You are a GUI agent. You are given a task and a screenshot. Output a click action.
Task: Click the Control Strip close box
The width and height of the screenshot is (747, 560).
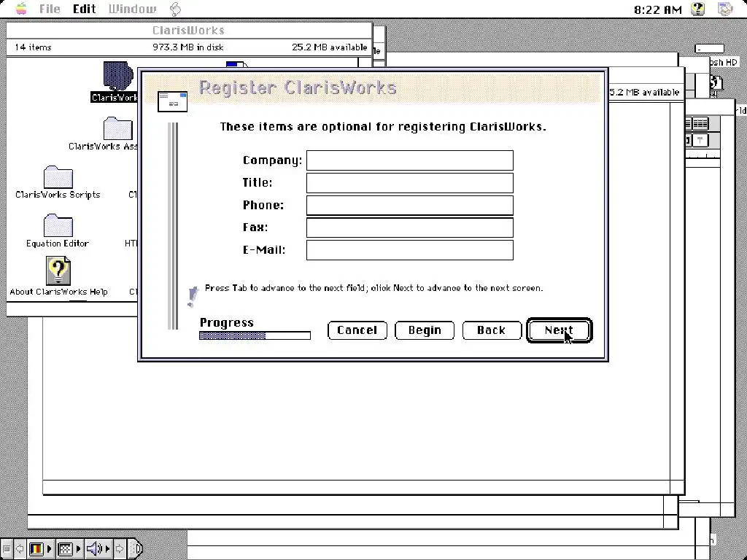point(6,548)
